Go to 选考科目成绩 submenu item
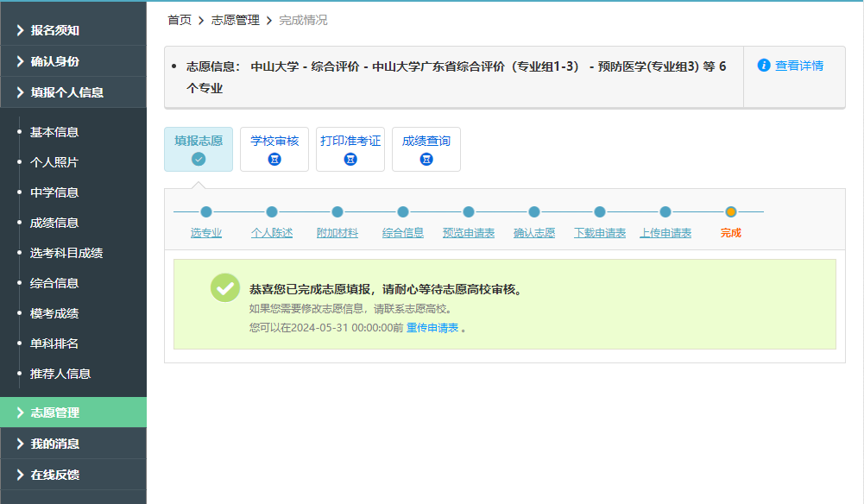Image resolution: width=864 pixels, height=504 pixels. pos(66,254)
